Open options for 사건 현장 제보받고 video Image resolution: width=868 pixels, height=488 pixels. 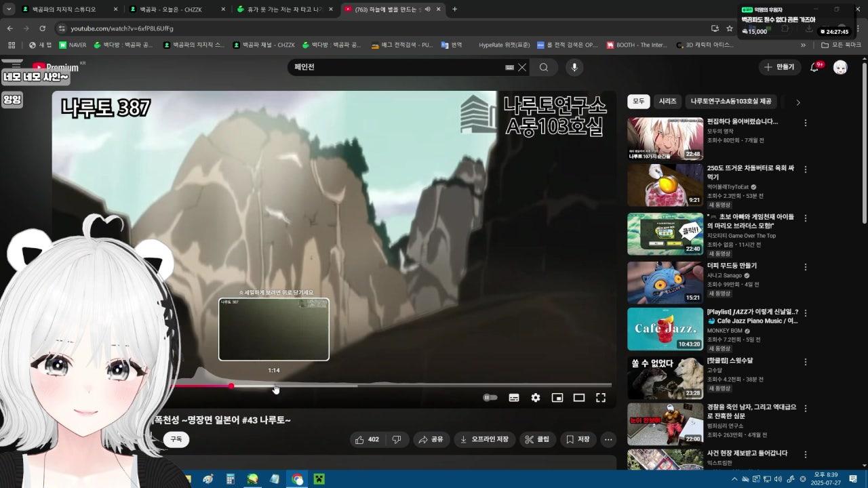[x=806, y=454]
